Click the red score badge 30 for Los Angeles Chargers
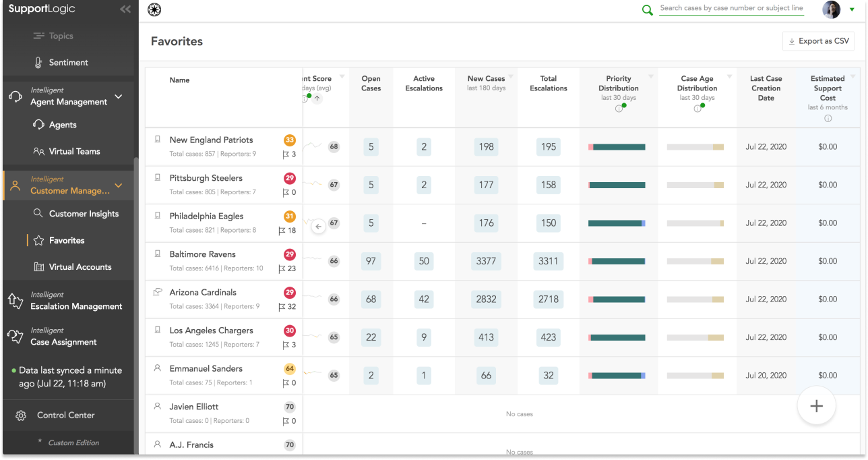This screenshot has height=460, width=868. (290, 330)
